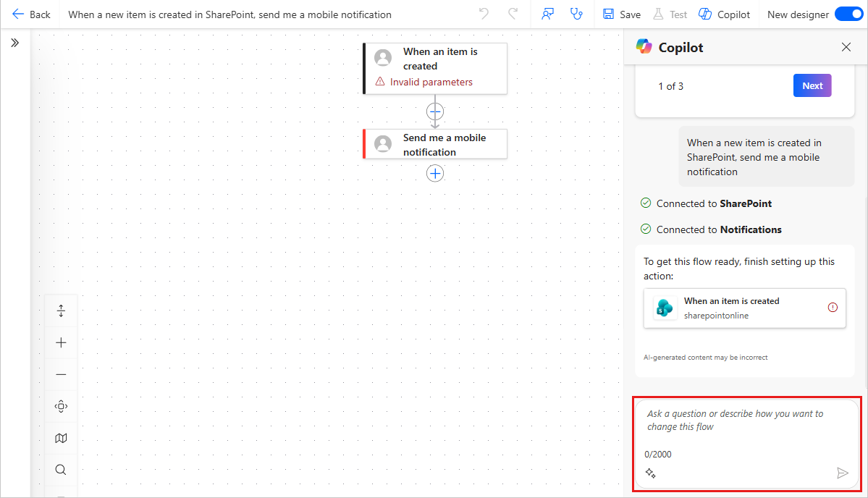Click the 'Invalid parameters' warning text
Viewport: 868px width, 498px height.
(x=431, y=82)
